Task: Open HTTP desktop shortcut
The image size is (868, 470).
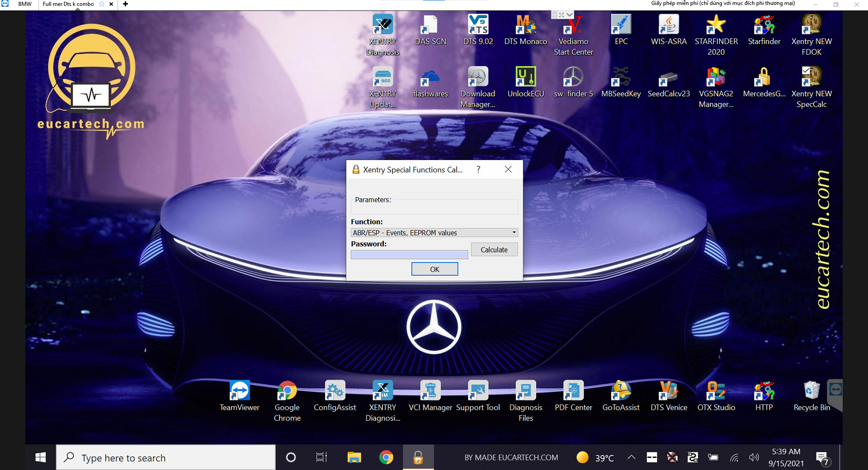Action: pos(764,396)
